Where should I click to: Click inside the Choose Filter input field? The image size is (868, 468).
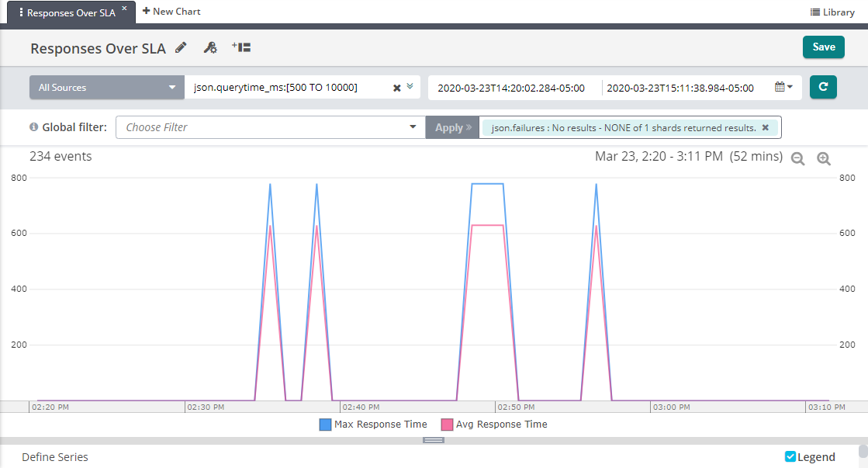[x=264, y=127]
